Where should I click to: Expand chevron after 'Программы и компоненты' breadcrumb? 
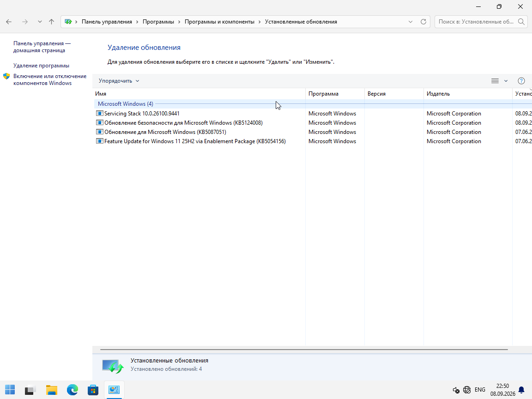coord(260,22)
